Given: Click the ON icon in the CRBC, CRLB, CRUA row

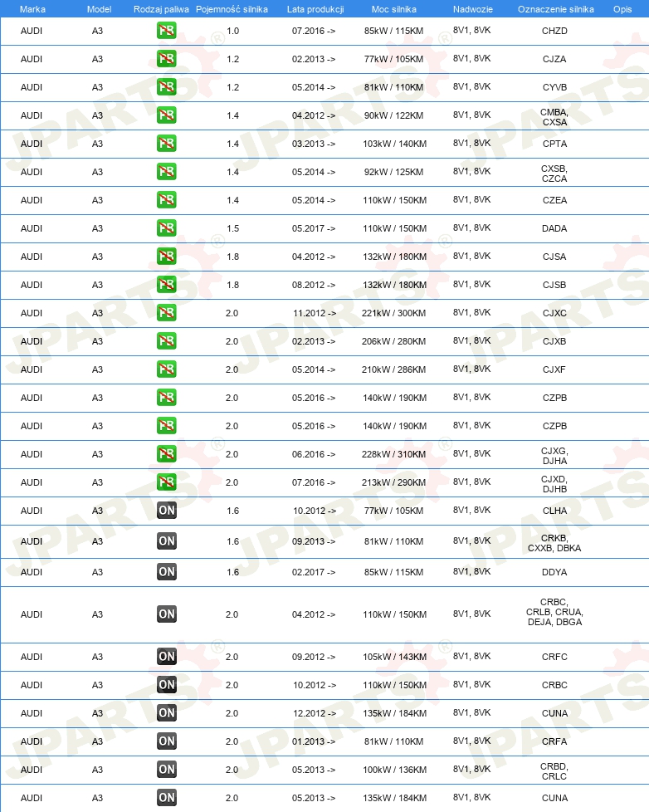Looking at the screenshot, I should tap(167, 614).
